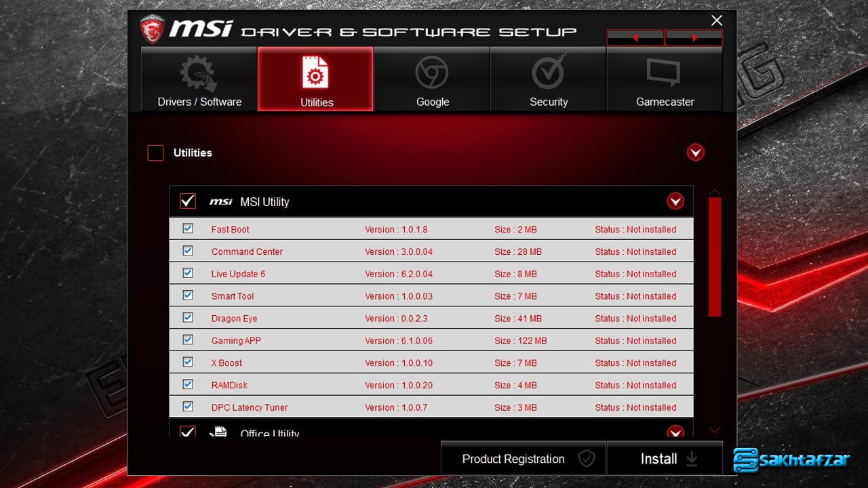Click the Security checkmark icon
The height and width of the screenshot is (488, 868).
tap(549, 73)
